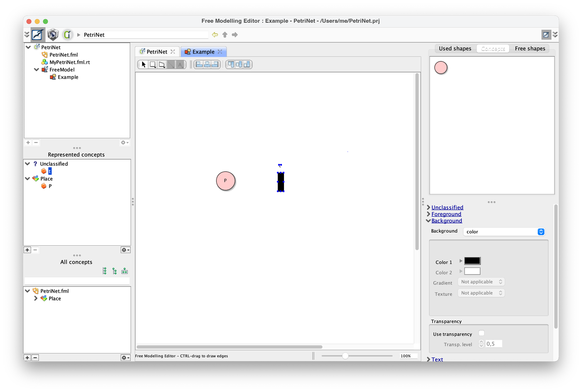582x392 pixels.
Task: Close the PetriNet tab
Action: tap(173, 51)
